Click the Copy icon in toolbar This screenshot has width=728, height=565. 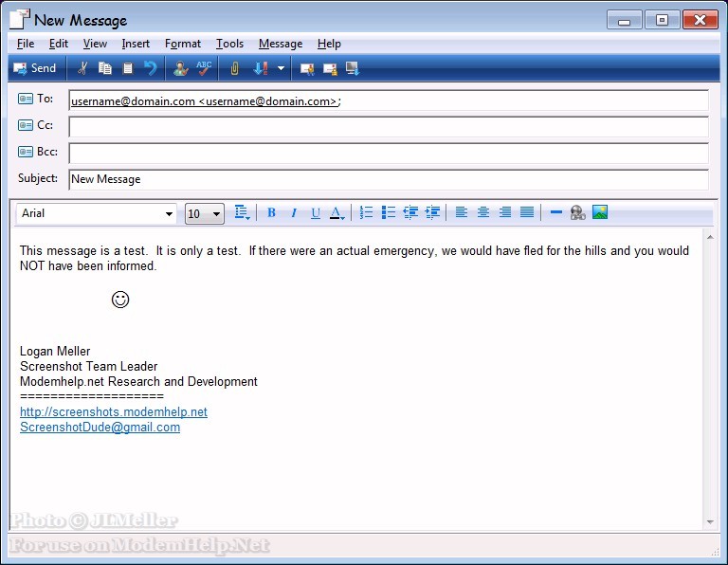click(x=105, y=68)
